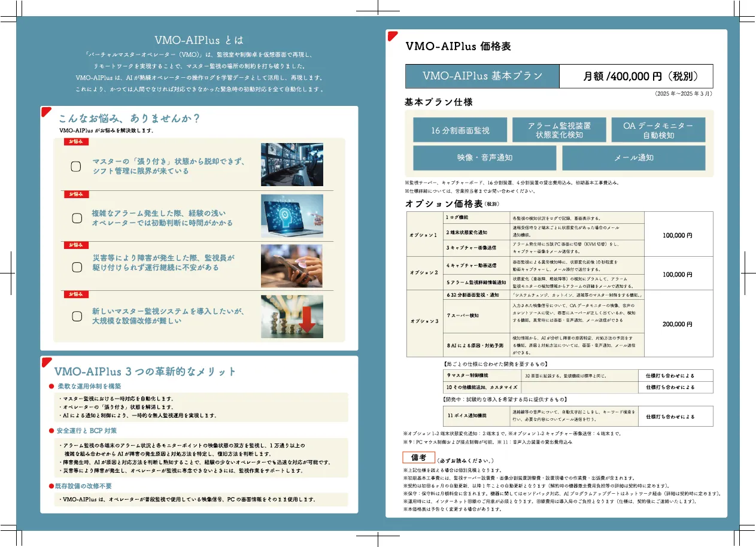Viewport: 756px width, 547px height.
Task: Click 仕様打ち合わせによる in the マスター制御機能 row
Action: 670,376
